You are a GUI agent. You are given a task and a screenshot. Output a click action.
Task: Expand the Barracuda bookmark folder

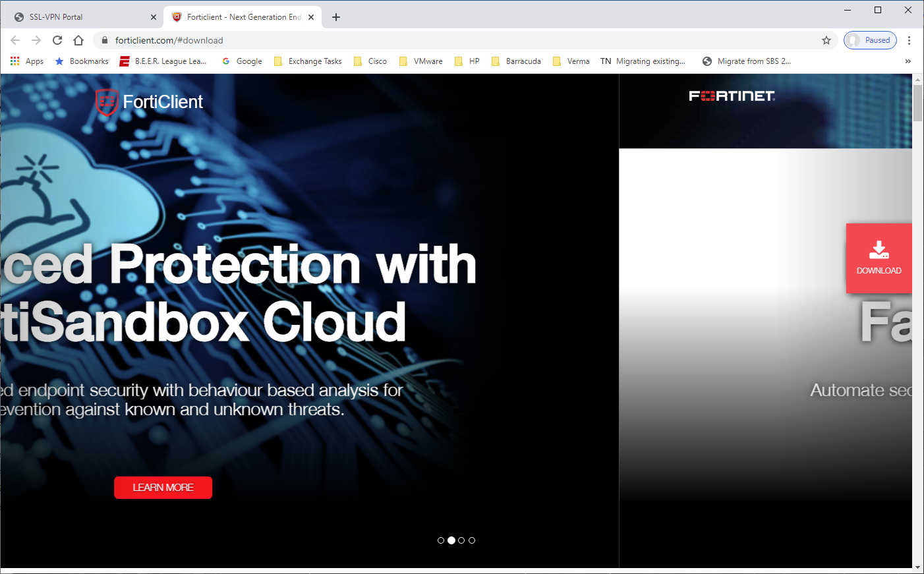[x=516, y=61]
